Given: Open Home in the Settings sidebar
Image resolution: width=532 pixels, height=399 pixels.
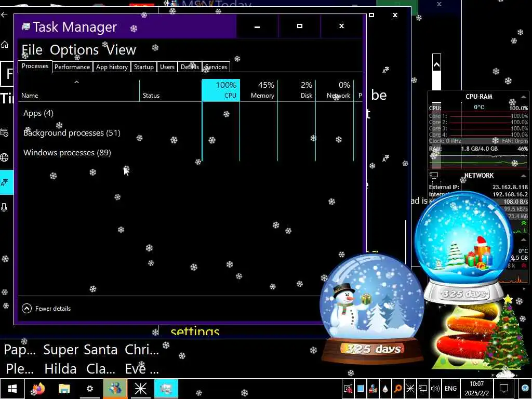Looking at the screenshot, I should coord(4,45).
